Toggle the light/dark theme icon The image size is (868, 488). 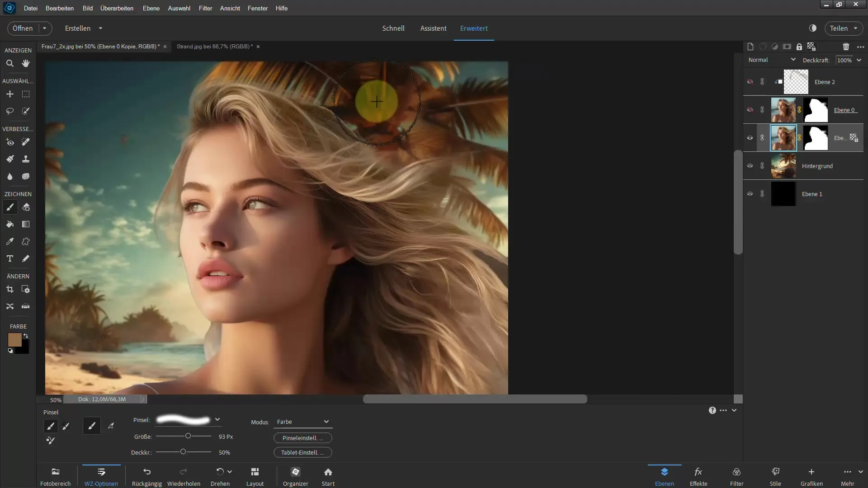(x=813, y=28)
